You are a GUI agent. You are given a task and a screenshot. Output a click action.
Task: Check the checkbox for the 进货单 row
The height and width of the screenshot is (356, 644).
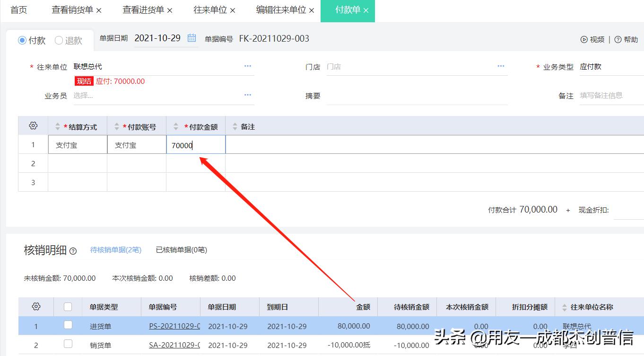coord(68,326)
